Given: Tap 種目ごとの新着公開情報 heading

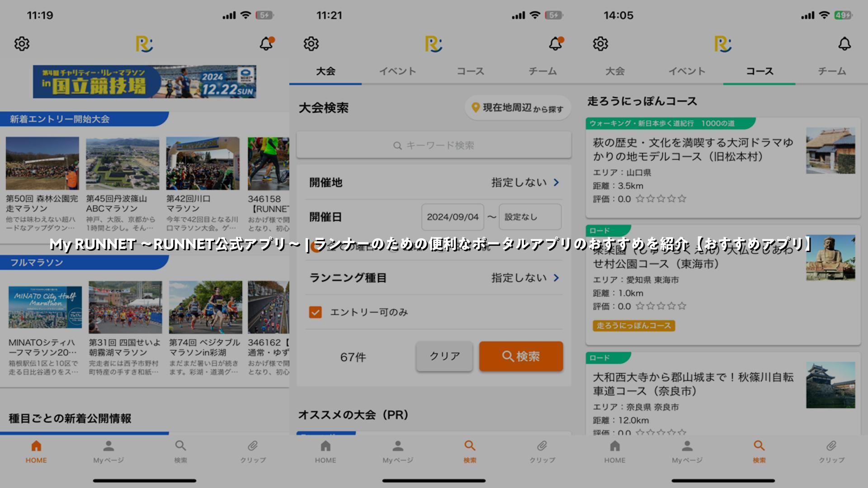Looking at the screenshot, I should 70,418.
